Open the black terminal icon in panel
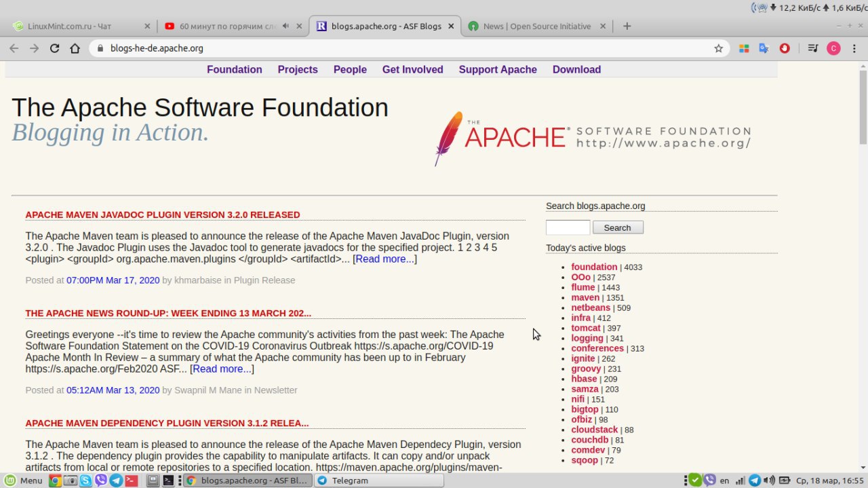This screenshot has height=488, width=868. [x=167, y=481]
